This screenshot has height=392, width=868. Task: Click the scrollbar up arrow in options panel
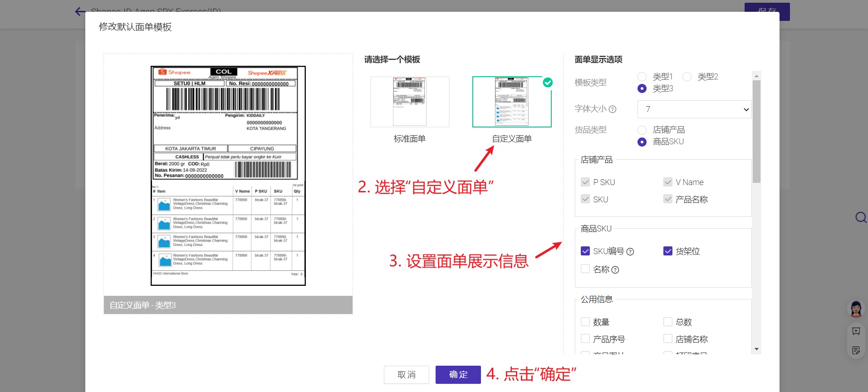(756, 75)
